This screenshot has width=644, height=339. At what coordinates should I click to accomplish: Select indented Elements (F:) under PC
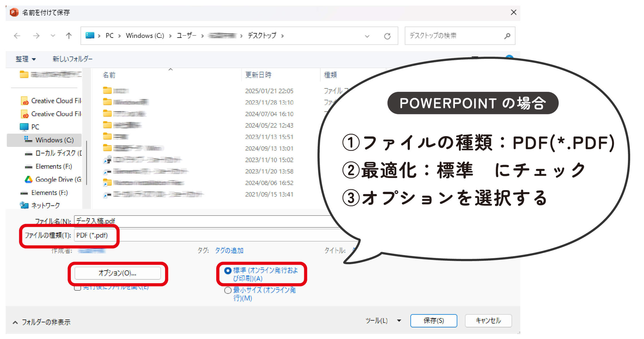(48, 166)
